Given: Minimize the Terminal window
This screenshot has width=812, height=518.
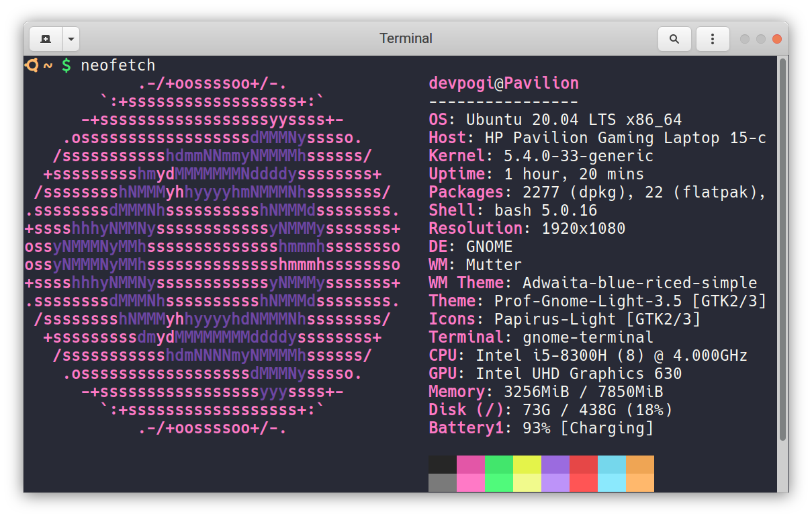Looking at the screenshot, I should click(744, 39).
